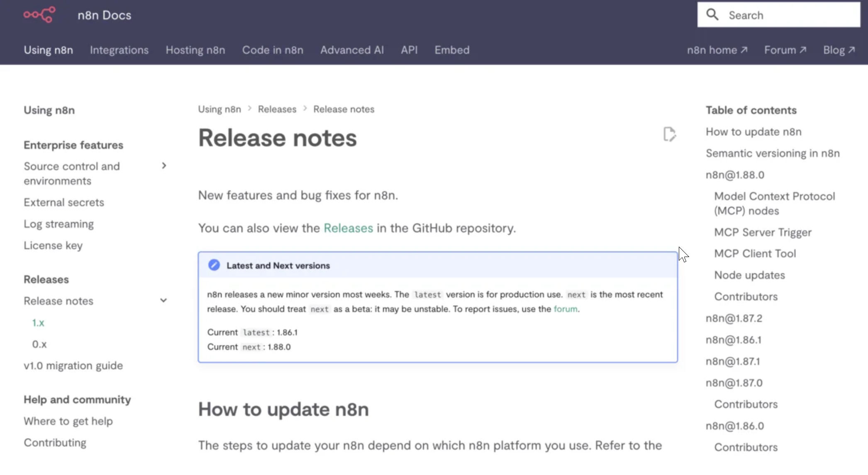Collapse the Release notes sidebar section
This screenshot has height=475, width=868.
(x=163, y=300)
